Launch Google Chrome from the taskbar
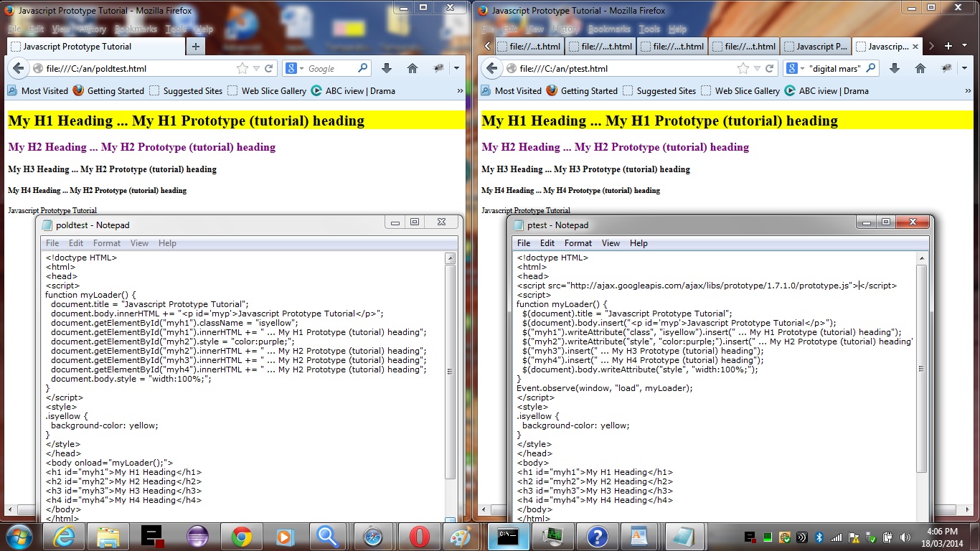Image resolution: width=980 pixels, height=551 pixels. (x=241, y=537)
